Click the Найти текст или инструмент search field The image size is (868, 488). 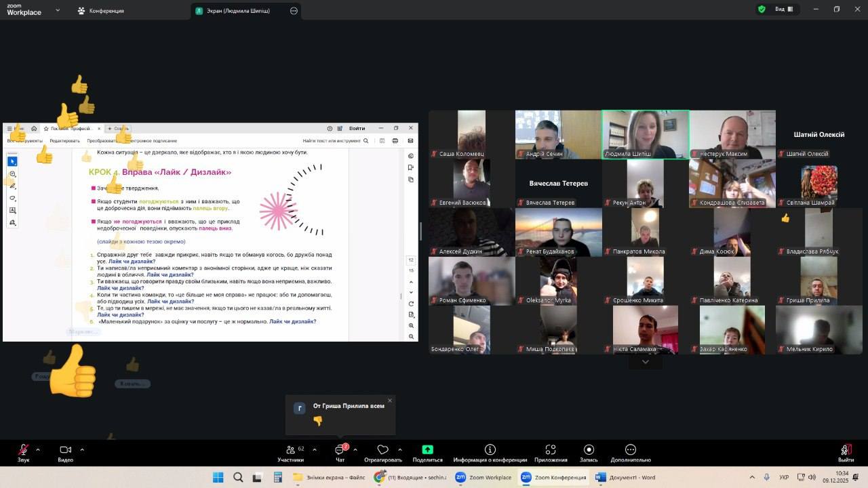336,141
